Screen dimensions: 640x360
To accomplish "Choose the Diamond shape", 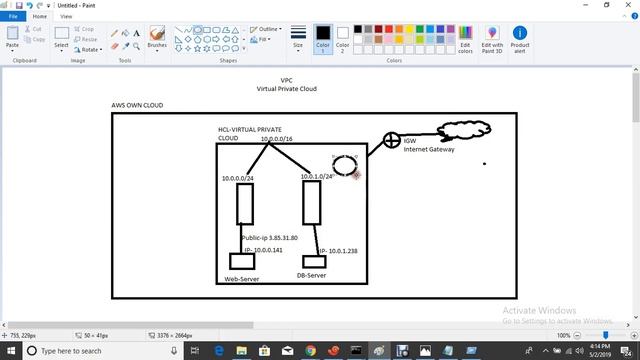I will point(188,40).
